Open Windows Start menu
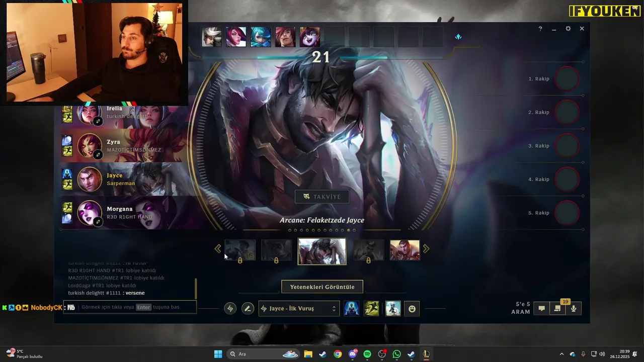The height and width of the screenshot is (362, 644). tap(218, 354)
